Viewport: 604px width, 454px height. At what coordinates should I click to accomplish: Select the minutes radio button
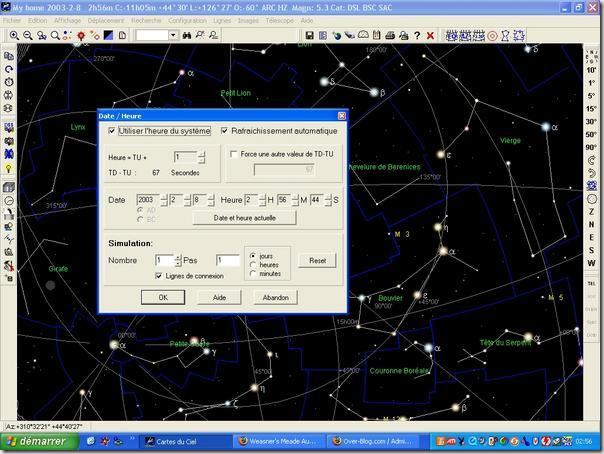[253, 273]
